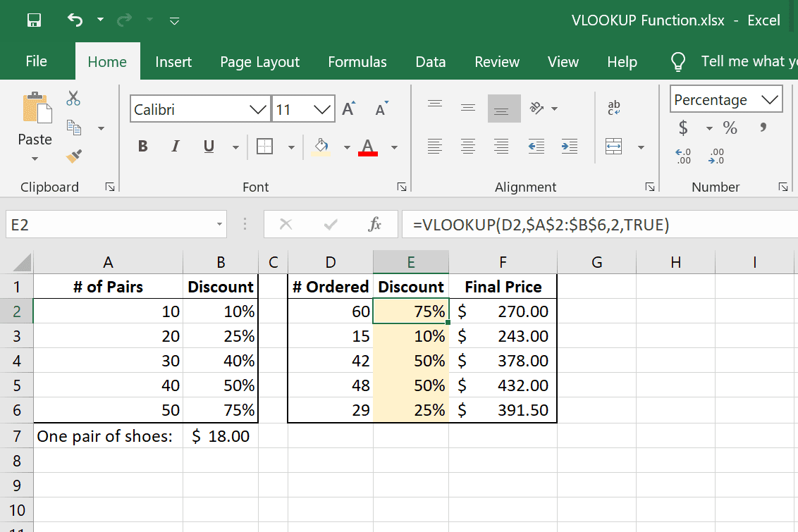Click the Paste clipboard icon

37,107
